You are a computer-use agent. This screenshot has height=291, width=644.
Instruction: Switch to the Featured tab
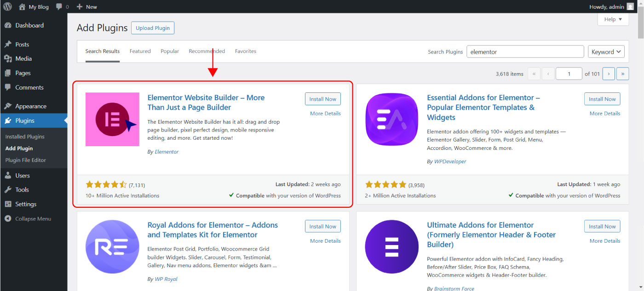140,51
